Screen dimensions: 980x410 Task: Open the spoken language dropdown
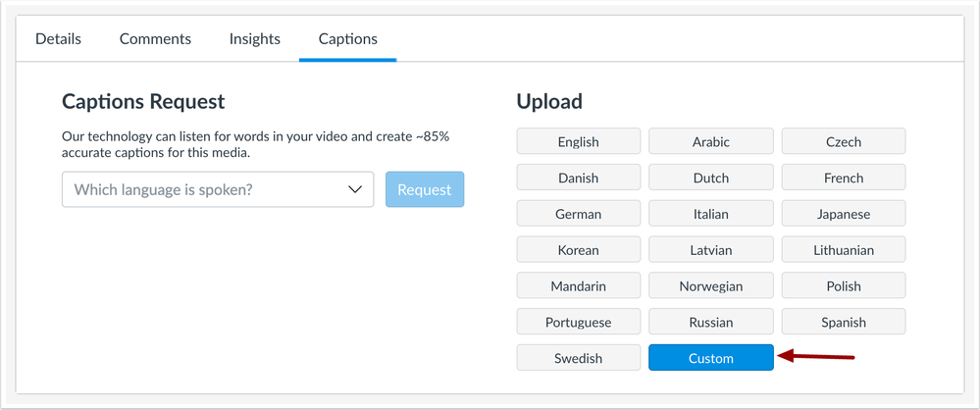[x=218, y=189]
